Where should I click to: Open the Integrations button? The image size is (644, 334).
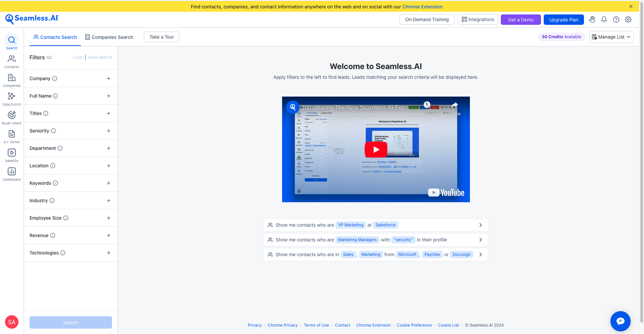click(x=478, y=19)
